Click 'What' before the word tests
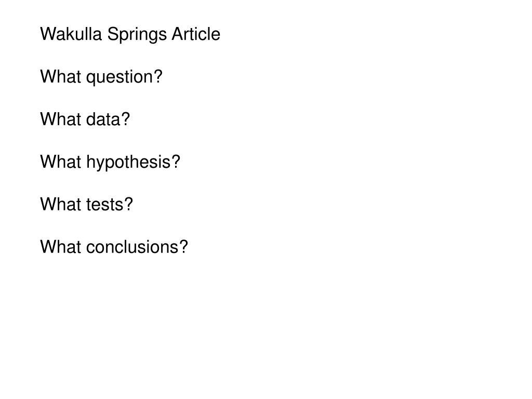 point(61,204)
